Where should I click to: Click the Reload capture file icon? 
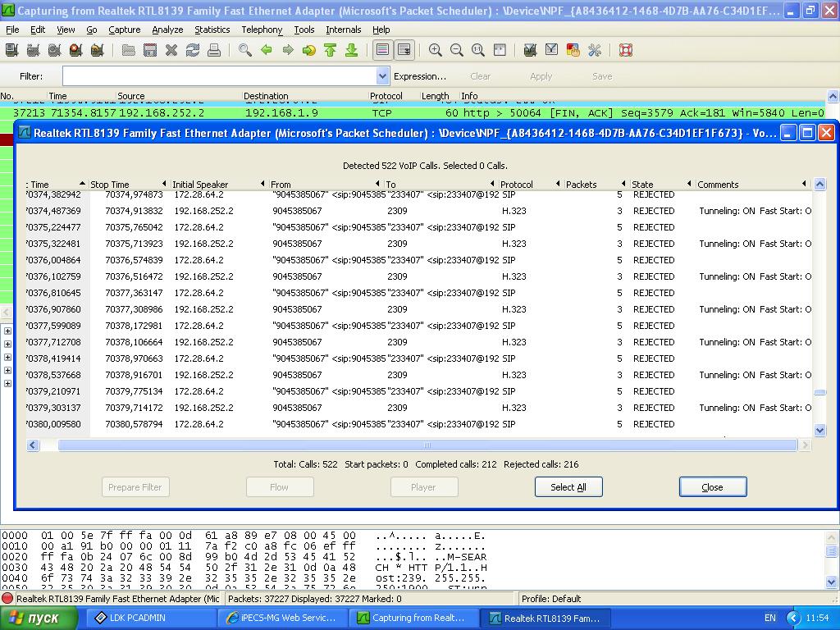193,51
